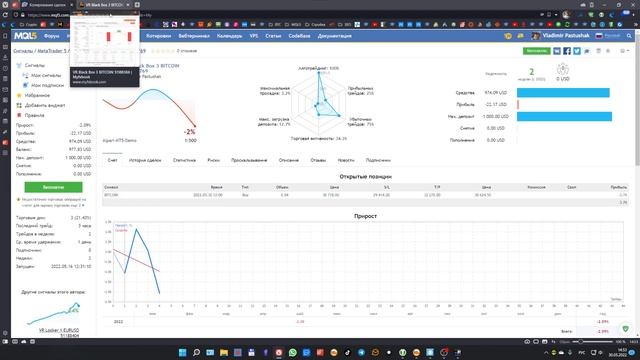Open the CodeBase menu item
640x360 pixels.
pos(299,36)
